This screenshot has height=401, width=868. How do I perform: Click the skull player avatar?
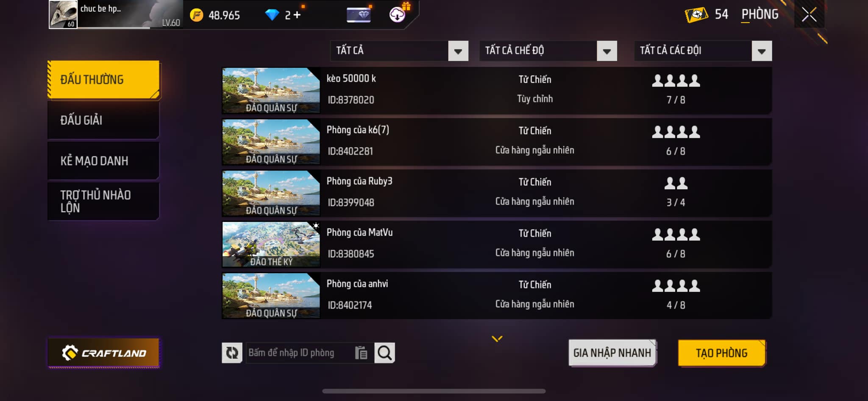63,14
